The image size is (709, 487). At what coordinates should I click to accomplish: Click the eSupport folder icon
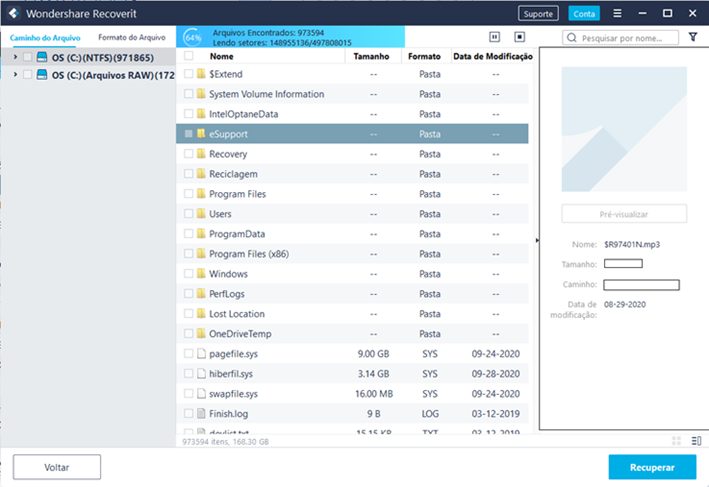click(201, 133)
